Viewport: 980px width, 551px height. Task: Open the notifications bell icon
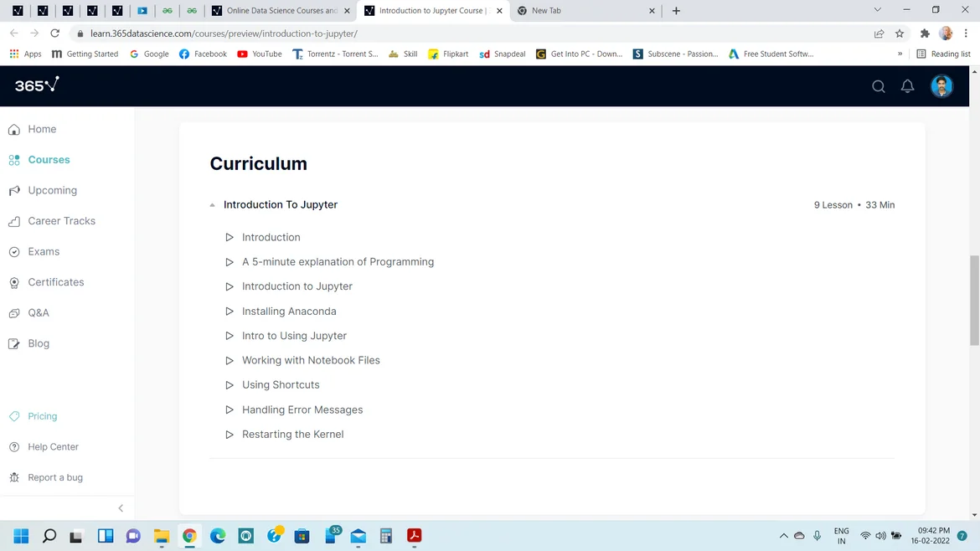(x=907, y=86)
